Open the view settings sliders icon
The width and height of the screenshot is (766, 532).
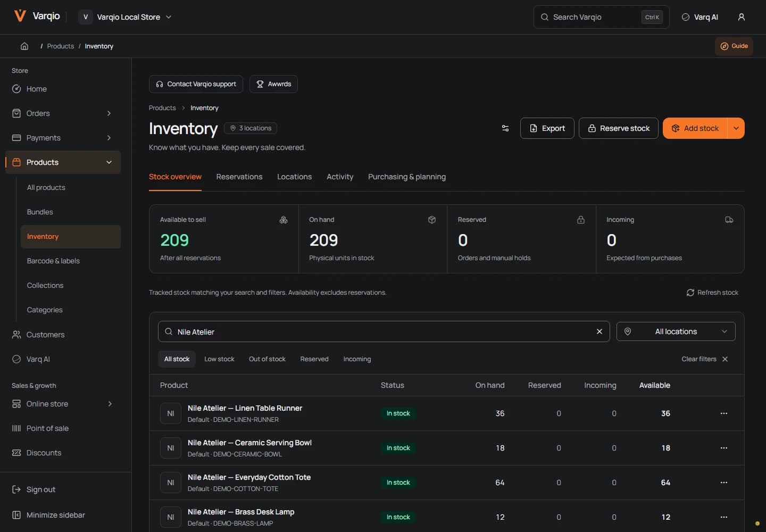click(505, 128)
